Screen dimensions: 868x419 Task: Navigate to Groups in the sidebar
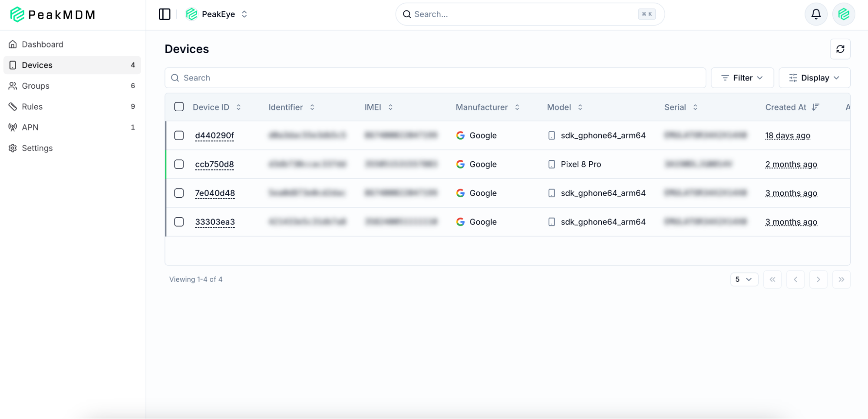click(36, 86)
